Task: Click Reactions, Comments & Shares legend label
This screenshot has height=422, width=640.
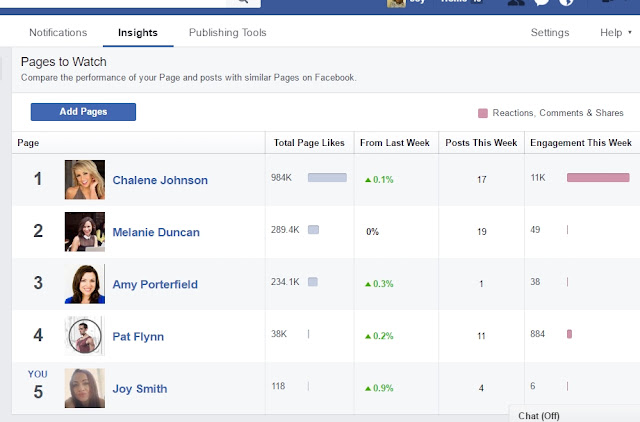Action: click(x=558, y=113)
